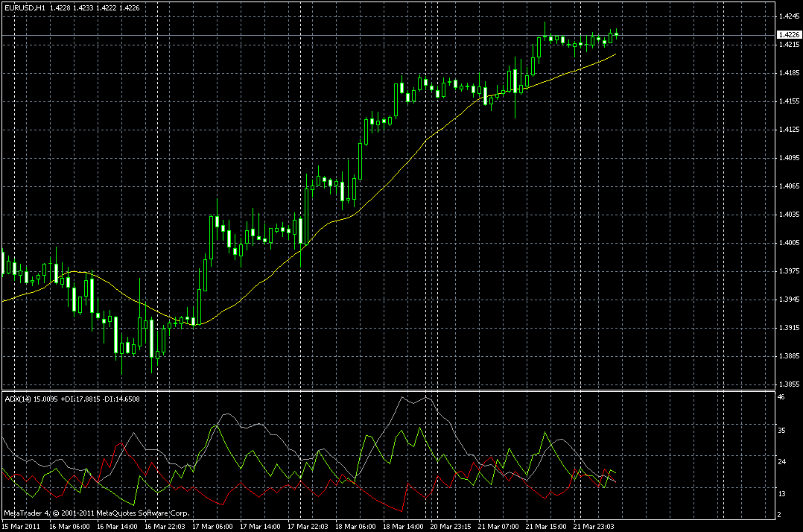Image resolution: width=803 pixels, height=532 pixels.
Task: Select the 20 Mar 23:15 time label
Action: pos(451,526)
